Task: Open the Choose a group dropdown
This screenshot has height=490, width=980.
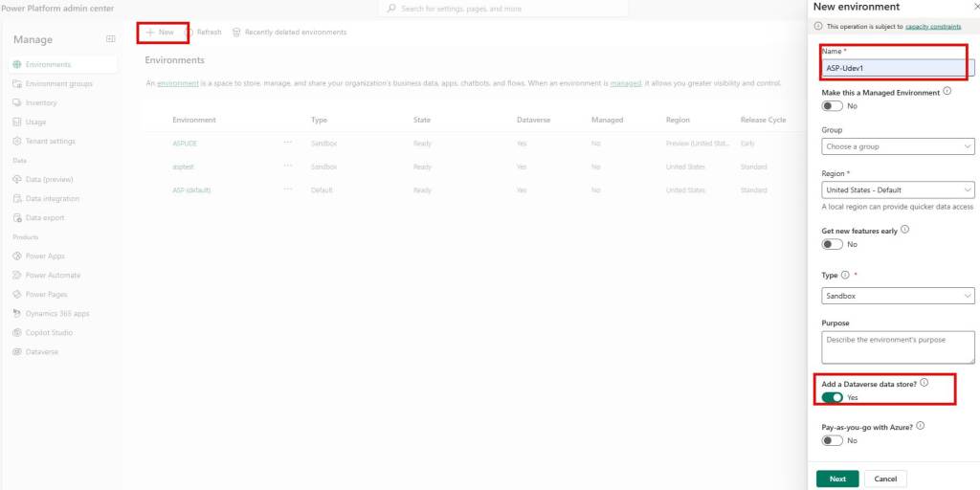Action: click(898, 146)
